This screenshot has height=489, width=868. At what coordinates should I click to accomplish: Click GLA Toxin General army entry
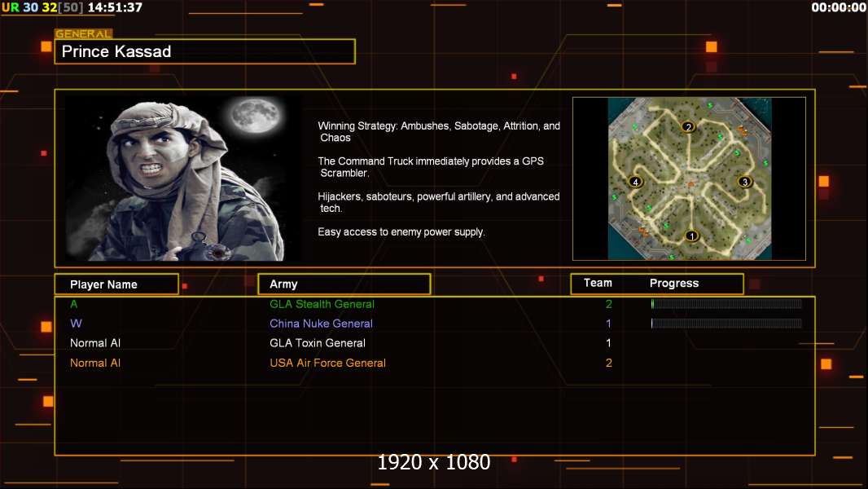coord(318,343)
